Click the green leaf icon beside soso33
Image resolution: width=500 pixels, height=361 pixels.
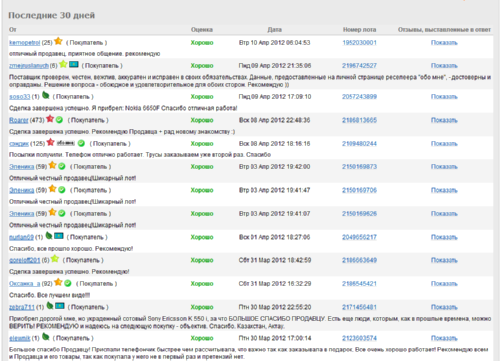click(46, 96)
